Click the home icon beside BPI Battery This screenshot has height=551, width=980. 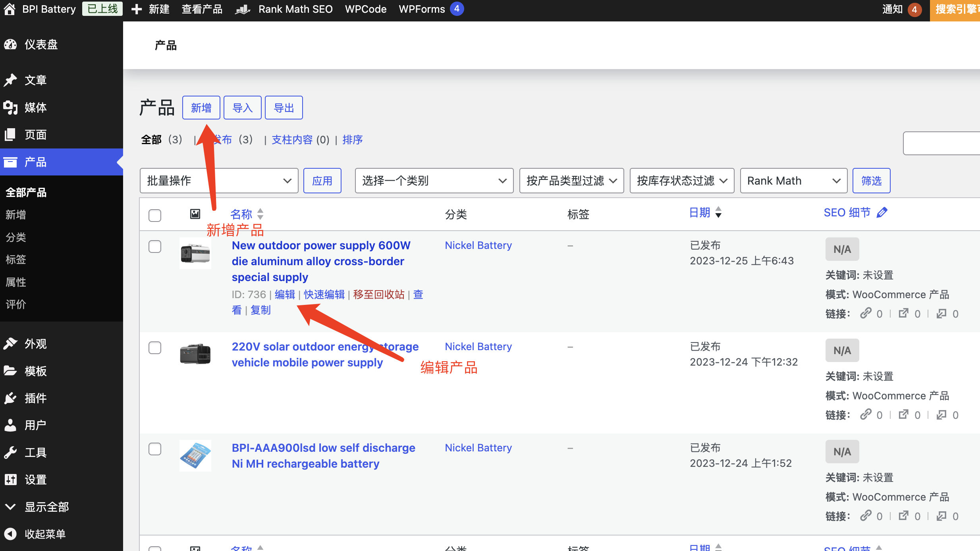(x=10, y=9)
